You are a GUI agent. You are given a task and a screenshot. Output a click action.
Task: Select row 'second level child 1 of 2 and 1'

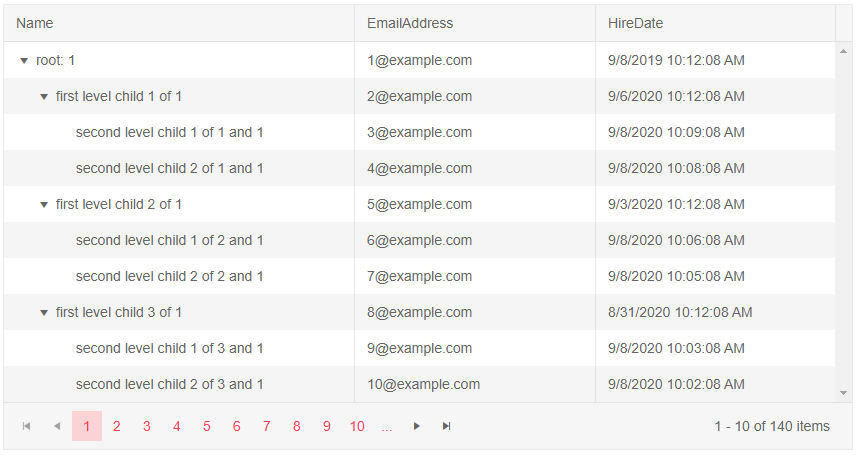(170, 240)
